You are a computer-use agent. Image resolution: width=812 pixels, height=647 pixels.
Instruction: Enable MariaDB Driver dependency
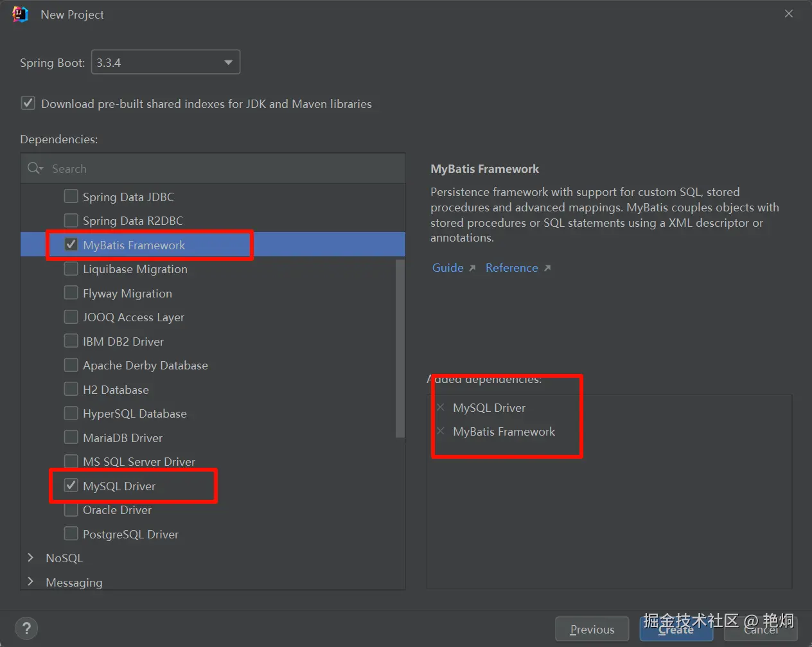click(71, 437)
